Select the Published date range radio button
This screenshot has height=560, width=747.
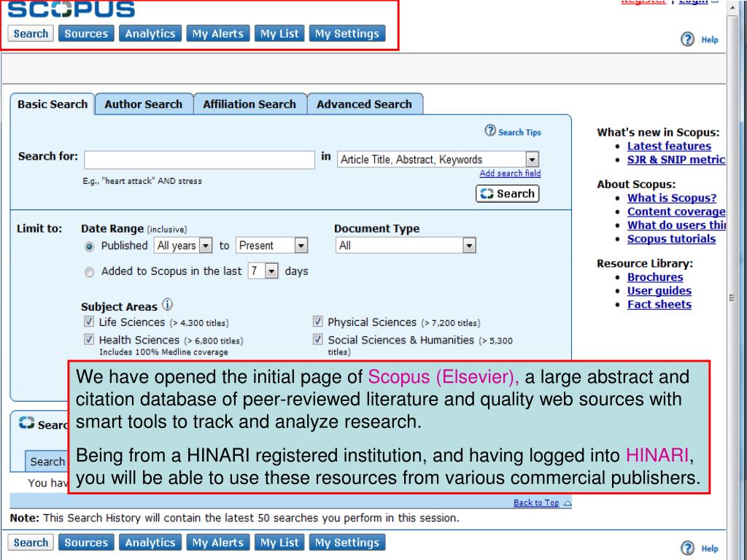coord(89,246)
